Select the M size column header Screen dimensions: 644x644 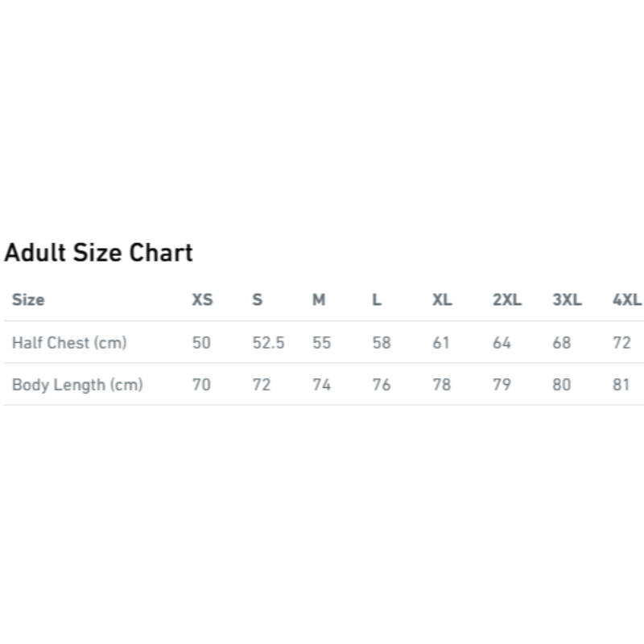click(319, 300)
